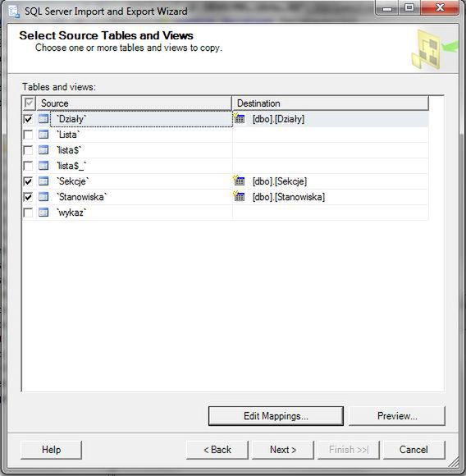Click destination table icon for [dbo].[Sekcje]
This screenshot has width=466, height=476.
click(239, 181)
